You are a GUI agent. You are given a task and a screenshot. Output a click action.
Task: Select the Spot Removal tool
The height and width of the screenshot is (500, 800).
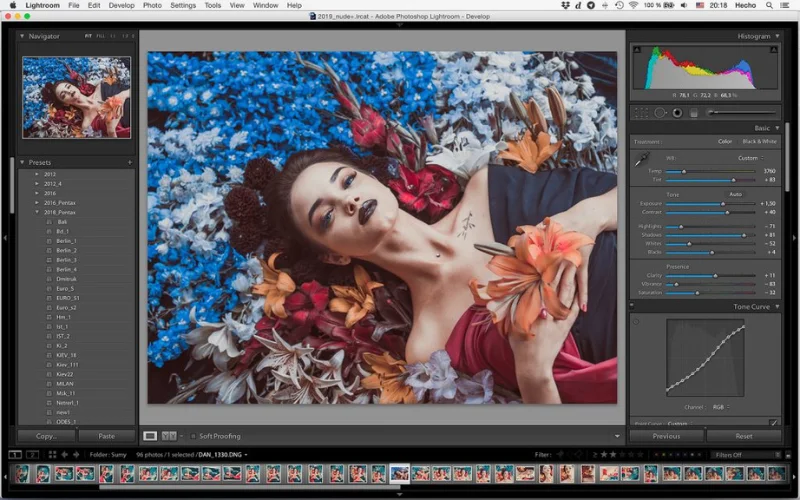click(x=660, y=112)
